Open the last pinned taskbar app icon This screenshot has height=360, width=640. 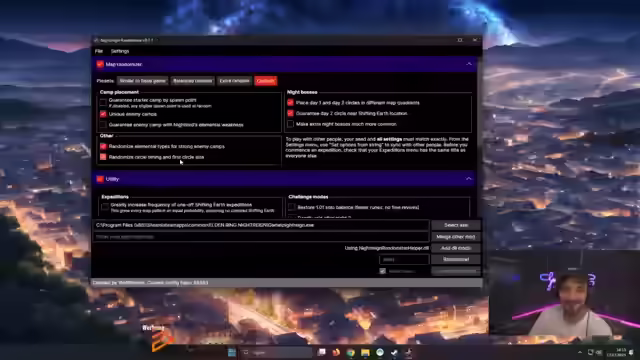(x=409, y=352)
